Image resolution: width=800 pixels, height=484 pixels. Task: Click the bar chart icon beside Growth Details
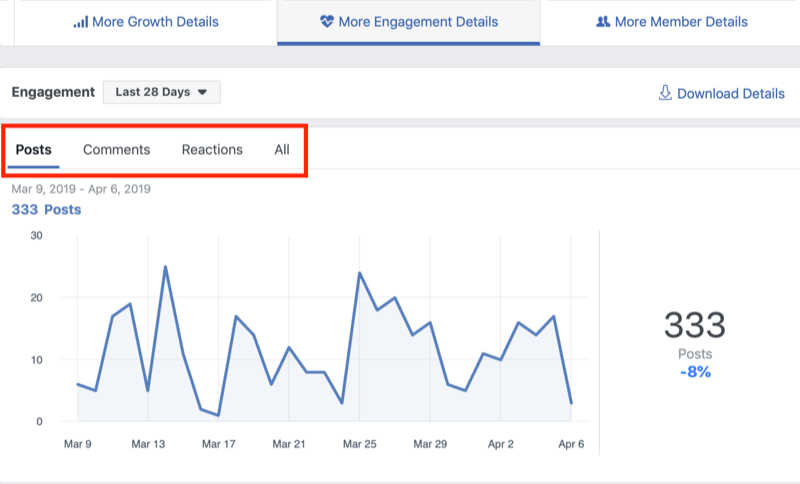[80, 21]
